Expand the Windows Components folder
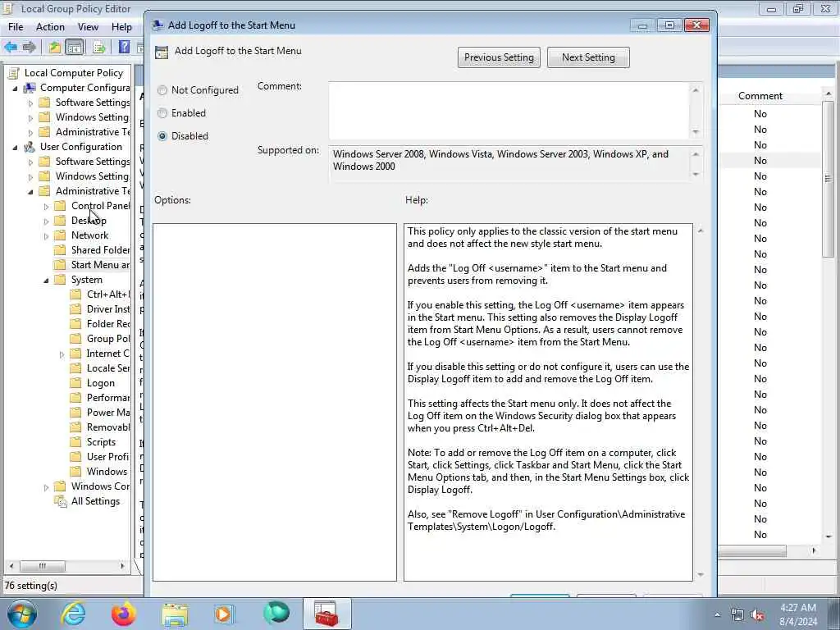 46,487
